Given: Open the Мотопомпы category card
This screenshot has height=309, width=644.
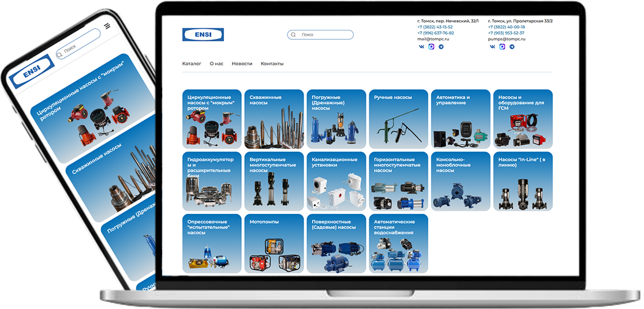Looking at the screenshot, I should tap(274, 243).
